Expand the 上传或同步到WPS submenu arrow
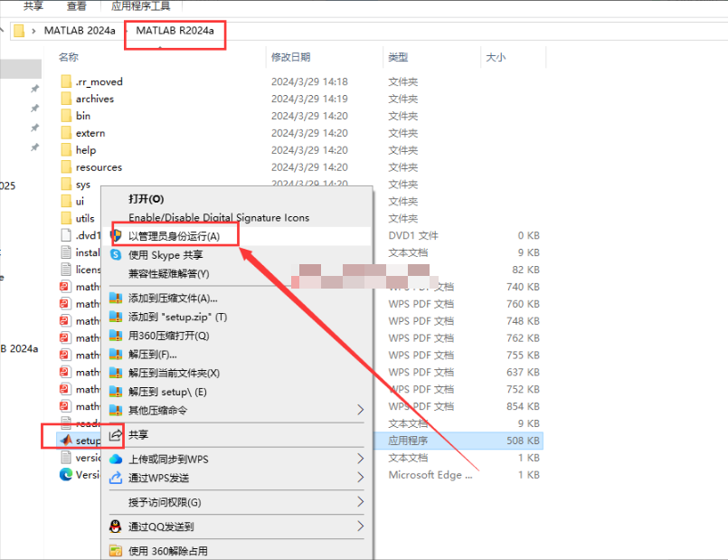728x560 pixels. tap(360, 459)
